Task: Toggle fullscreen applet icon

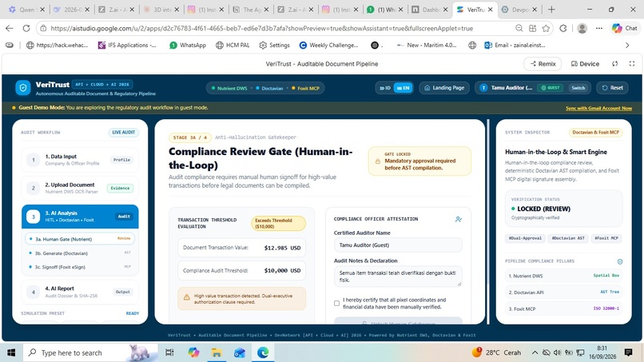Action: [x=632, y=64]
